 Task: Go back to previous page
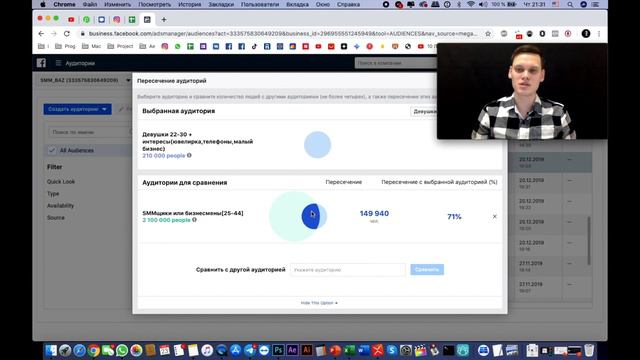tap(41, 33)
